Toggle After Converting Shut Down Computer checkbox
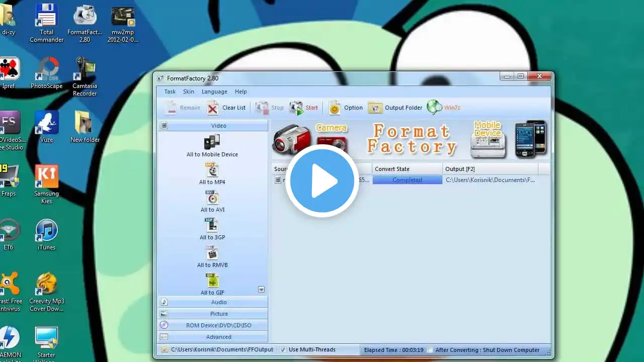 coord(430,349)
